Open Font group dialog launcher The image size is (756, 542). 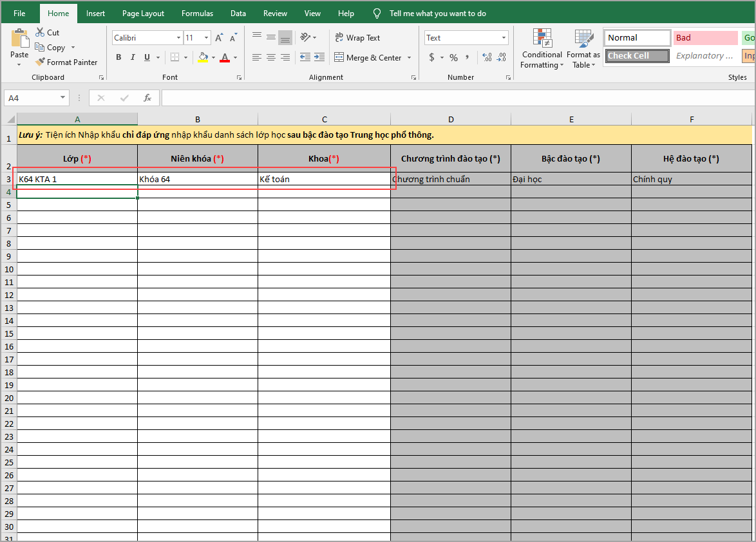coord(239,77)
